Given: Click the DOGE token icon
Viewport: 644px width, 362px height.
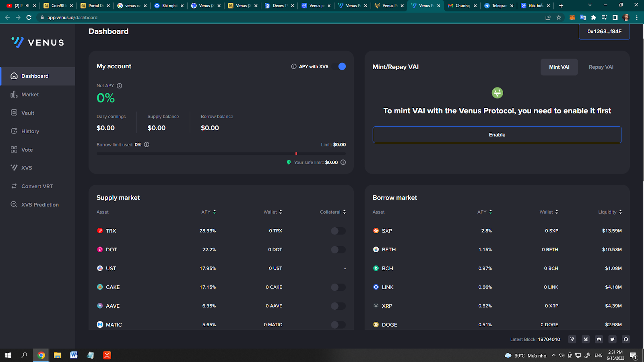Looking at the screenshot, I should [376, 325].
